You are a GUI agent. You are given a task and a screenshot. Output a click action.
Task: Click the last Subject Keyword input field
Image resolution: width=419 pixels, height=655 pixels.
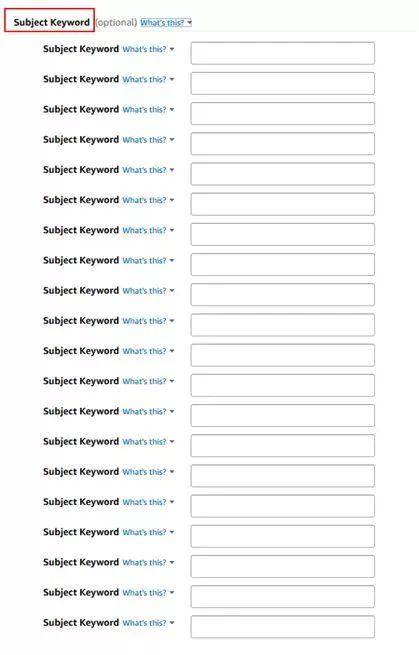282,627
